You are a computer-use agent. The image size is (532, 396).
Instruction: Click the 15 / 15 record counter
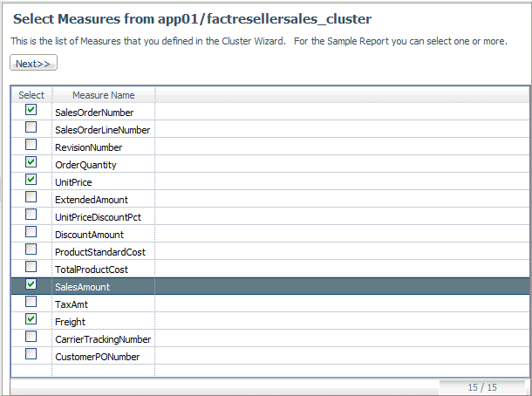coord(482,387)
